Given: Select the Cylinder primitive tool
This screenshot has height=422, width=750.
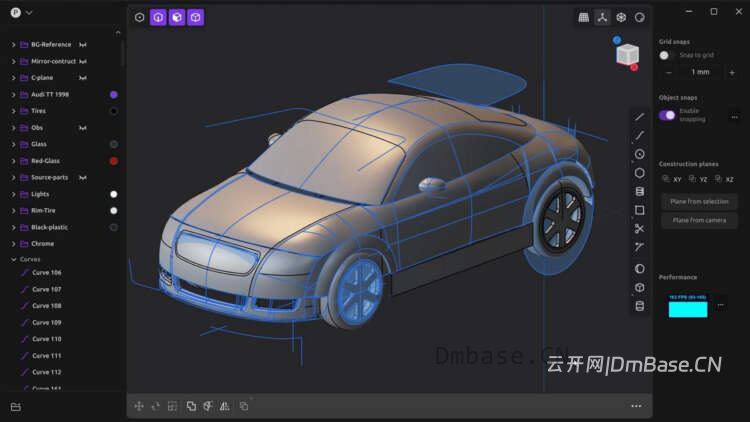Looking at the screenshot, I should tap(640, 306).
